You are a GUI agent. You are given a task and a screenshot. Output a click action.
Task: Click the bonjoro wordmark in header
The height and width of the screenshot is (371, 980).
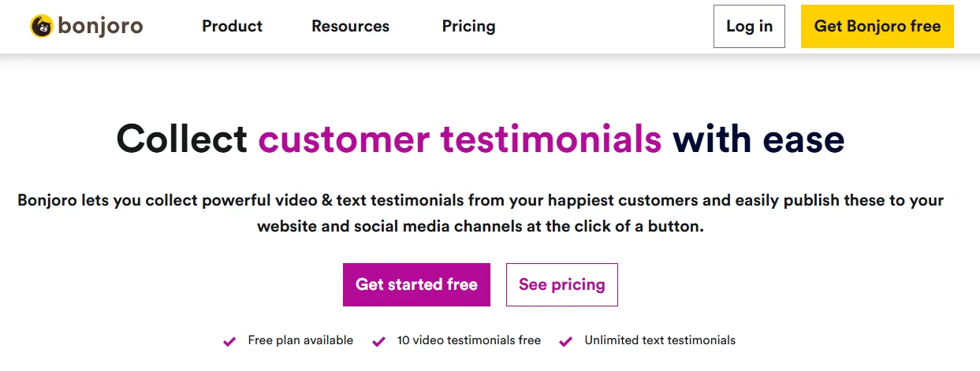click(99, 26)
